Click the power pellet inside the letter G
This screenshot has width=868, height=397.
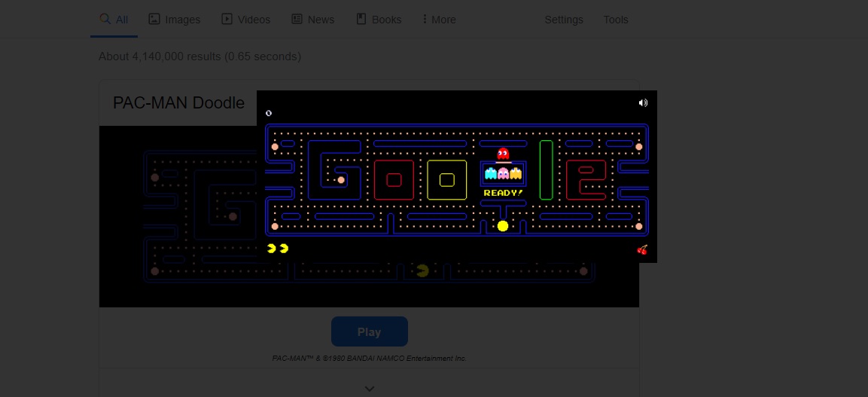(341, 180)
